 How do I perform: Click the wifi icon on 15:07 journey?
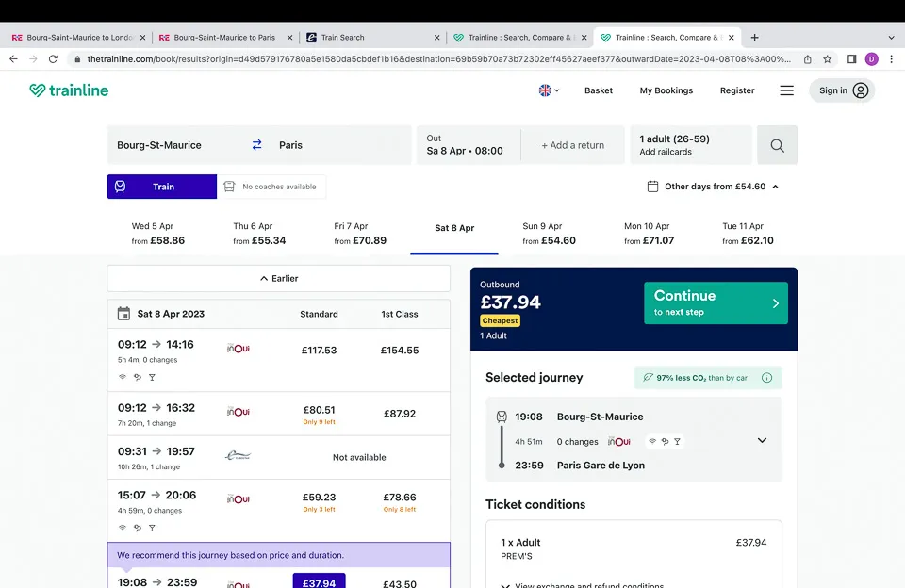123,528
